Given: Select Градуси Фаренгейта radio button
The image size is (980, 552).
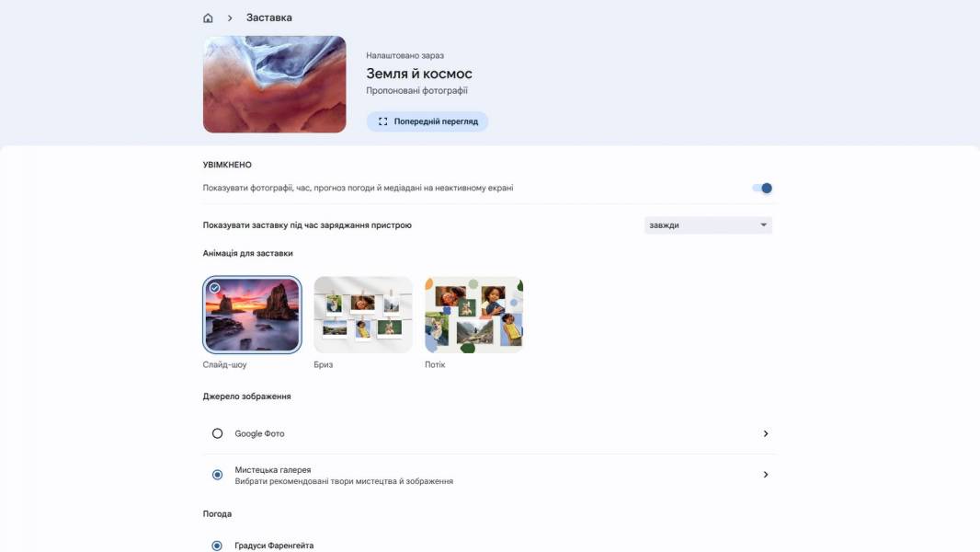Looking at the screenshot, I should point(217,546).
